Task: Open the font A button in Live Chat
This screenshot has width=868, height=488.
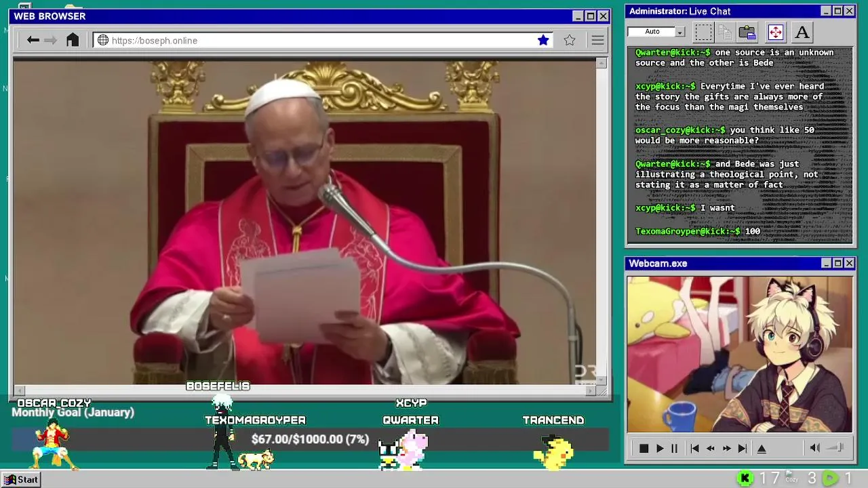Action: 802,32
